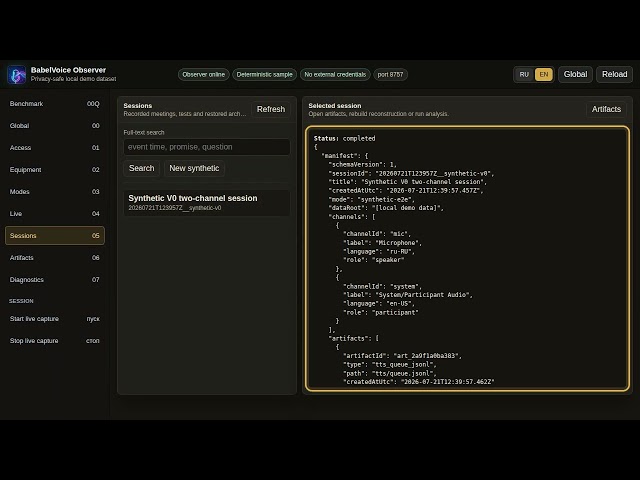This screenshot has height=480, width=640.
Task: Open the Diagnostics section
Action: [x=55, y=280]
